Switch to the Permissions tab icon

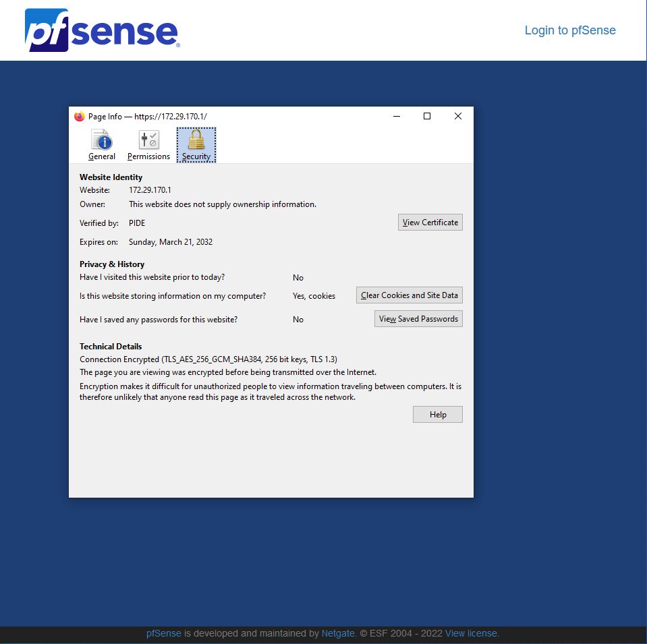(x=148, y=145)
